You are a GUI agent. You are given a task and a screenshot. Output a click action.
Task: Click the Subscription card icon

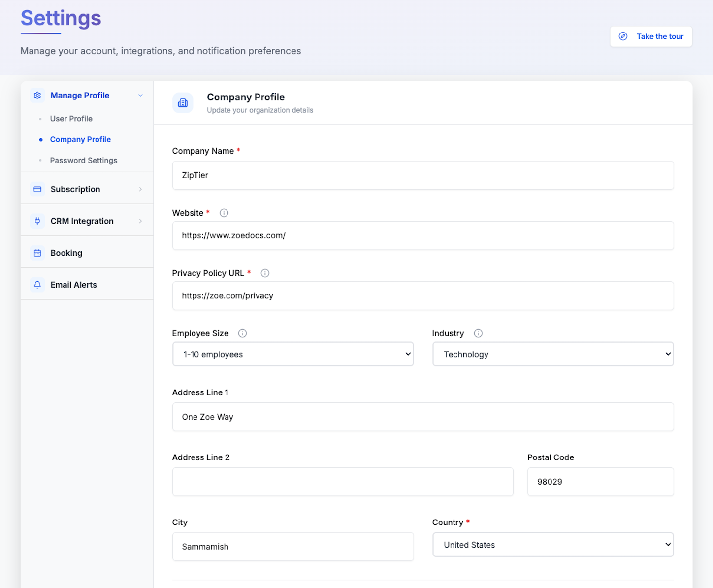point(37,189)
